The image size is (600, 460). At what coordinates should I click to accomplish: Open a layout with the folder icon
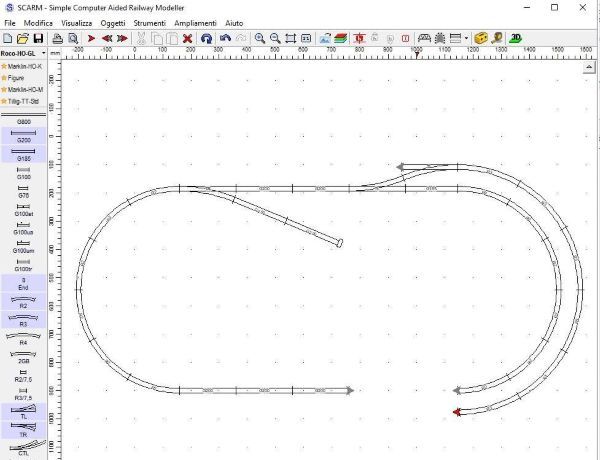[x=22, y=38]
